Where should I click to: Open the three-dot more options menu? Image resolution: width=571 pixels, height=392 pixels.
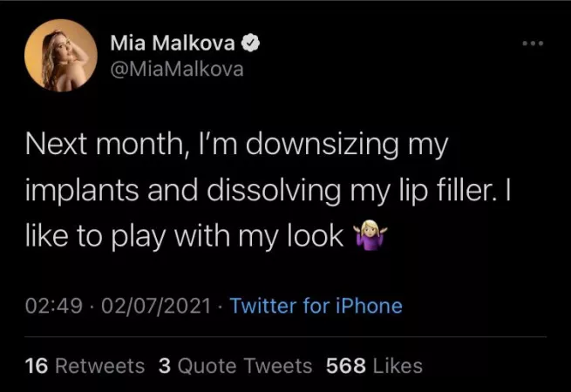pos(531,43)
